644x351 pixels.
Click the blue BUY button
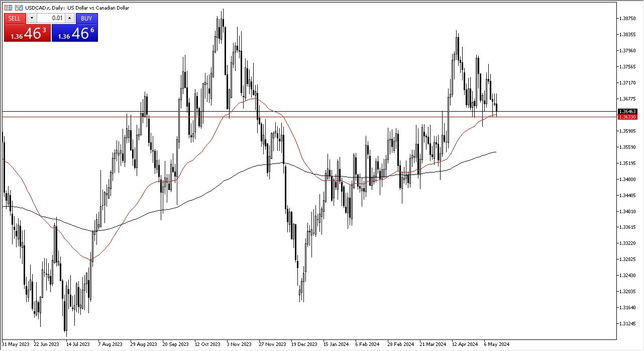[86, 18]
